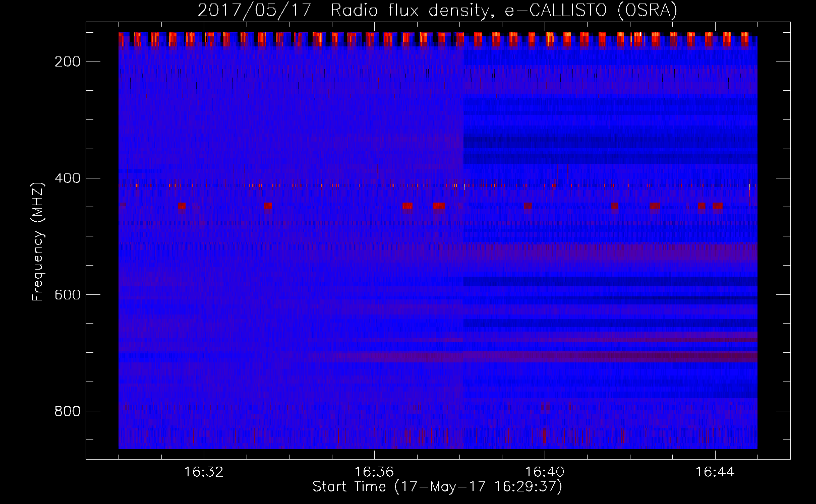Click the 16:40 time tick label
816x504 pixels.
click(x=545, y=472)
